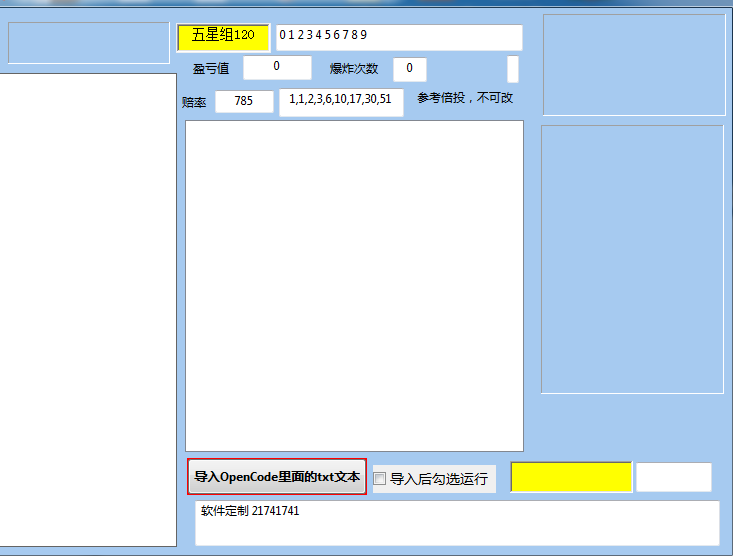This screenshot has height=556, width=733.
Task: Click the 爆炸次数 value field
Action: 410,69
